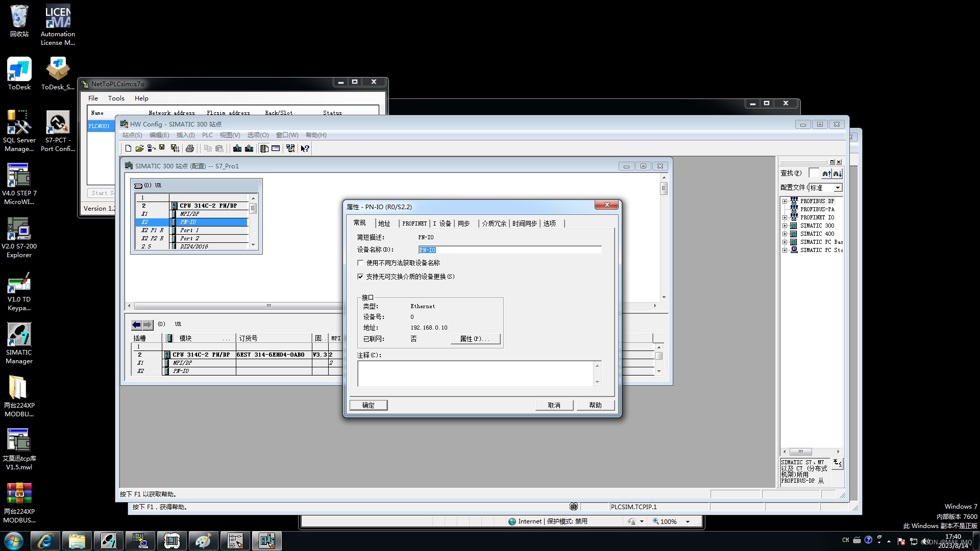Select the PN-IO row in rack view
This screenshot has width=980, height=551.
[192, 222]
